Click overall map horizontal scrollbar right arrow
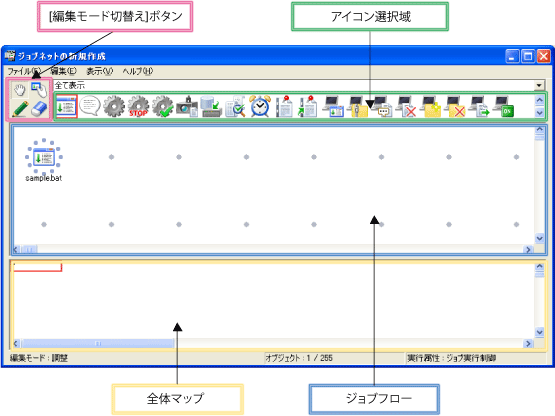Screen dimensions: 555x416 [x=528, y=343]
